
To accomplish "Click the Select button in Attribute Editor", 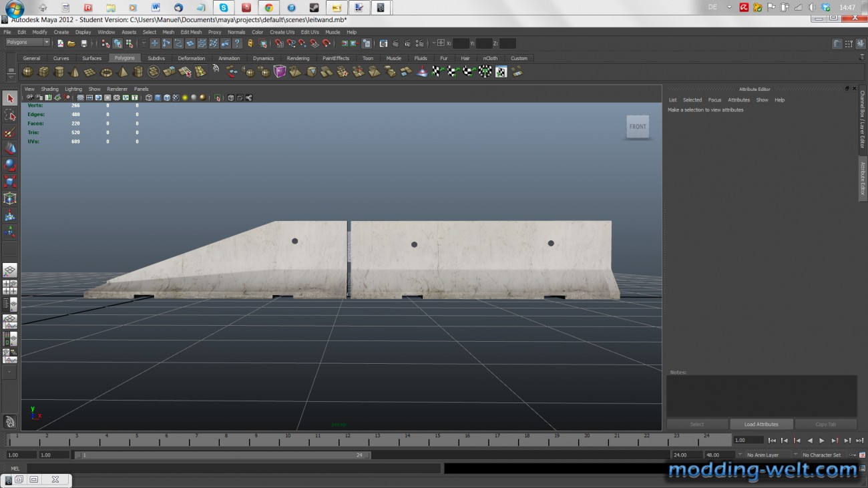I will [697, 424].
